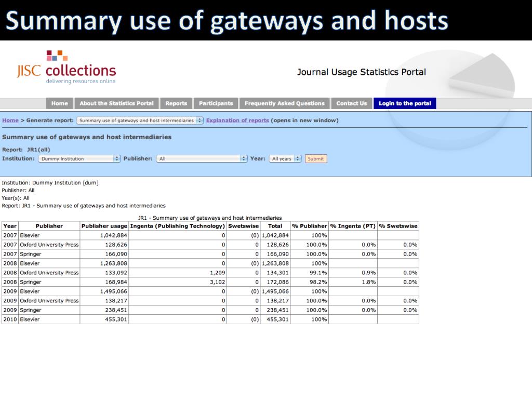
Task: Open the Contact Us tab
Action: click(x=352, y=103)
